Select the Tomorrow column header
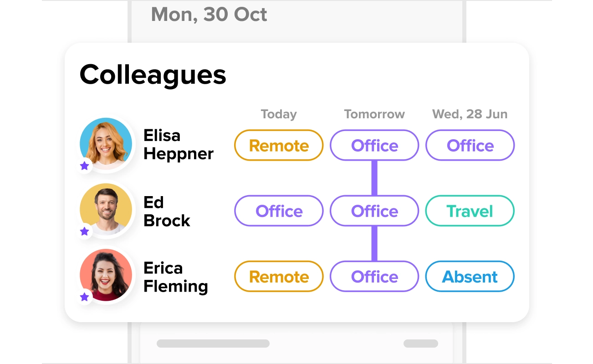593x364 pixels. tap(374, 114)
